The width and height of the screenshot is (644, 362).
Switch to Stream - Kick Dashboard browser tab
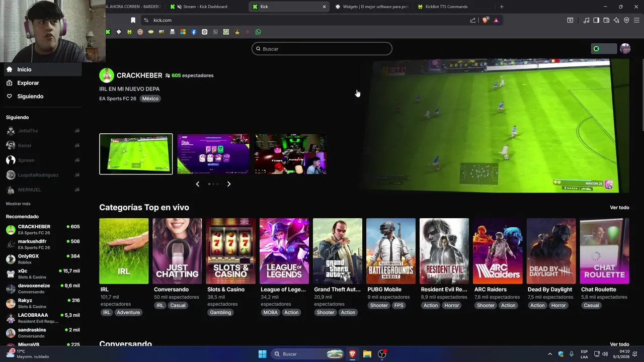[x=205, y=7]
